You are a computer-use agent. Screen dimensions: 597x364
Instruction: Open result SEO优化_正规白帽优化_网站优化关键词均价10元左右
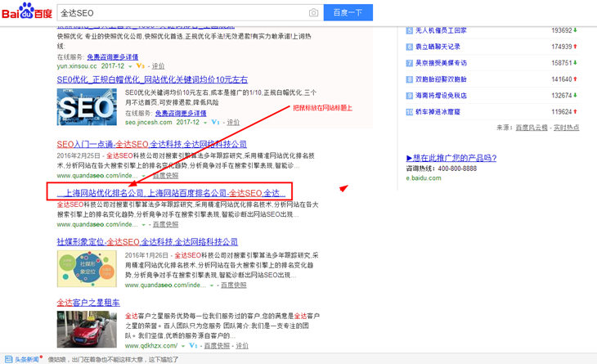point(152,79)
